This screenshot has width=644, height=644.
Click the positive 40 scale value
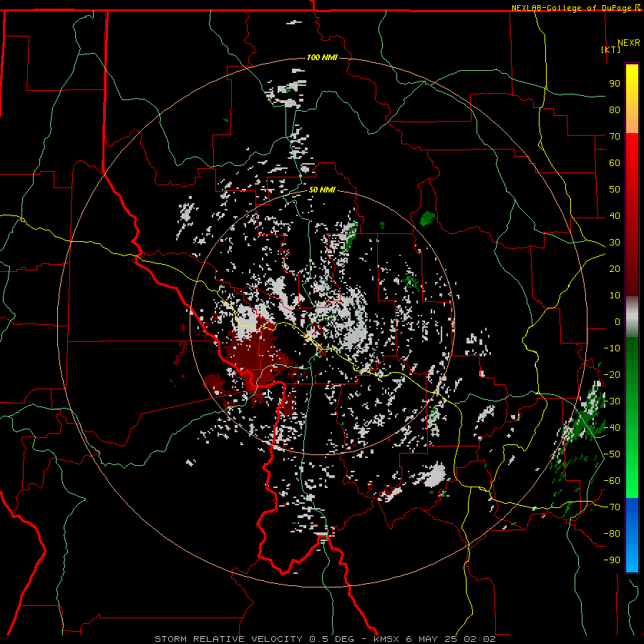point(615,216)
